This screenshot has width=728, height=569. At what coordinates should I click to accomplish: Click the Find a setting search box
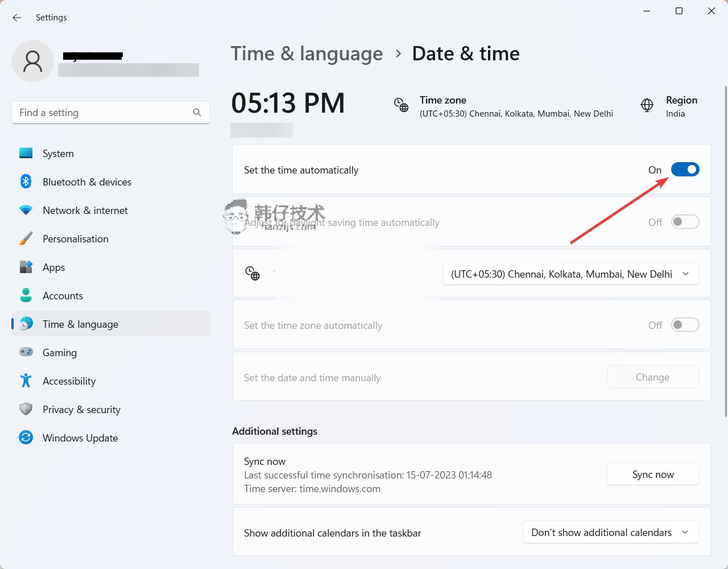(x=105, y=113)
